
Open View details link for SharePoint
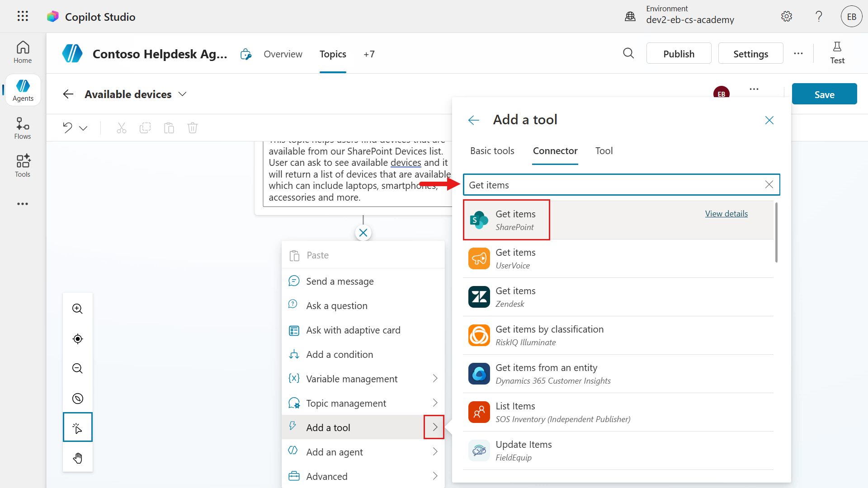coord(726,214)
